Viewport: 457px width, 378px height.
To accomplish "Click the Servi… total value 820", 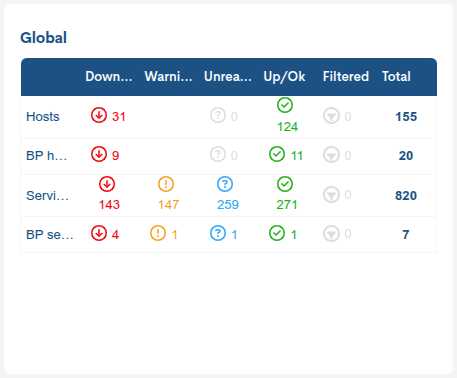I will point(406,195).
